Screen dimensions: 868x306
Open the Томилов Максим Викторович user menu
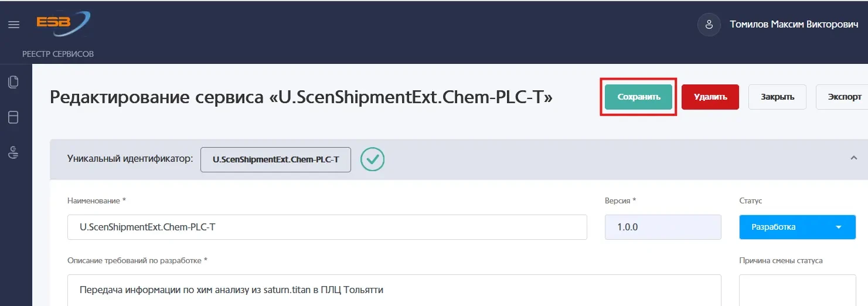(794, 25)
